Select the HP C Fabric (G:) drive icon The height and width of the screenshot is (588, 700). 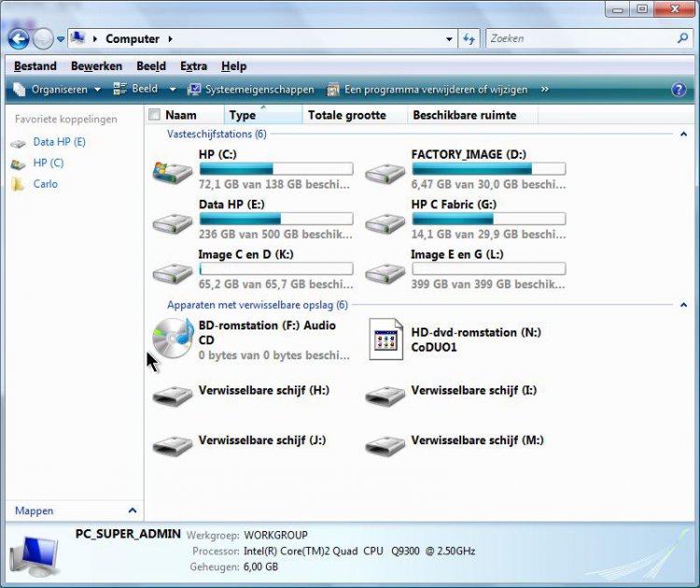tap(385, 223)
